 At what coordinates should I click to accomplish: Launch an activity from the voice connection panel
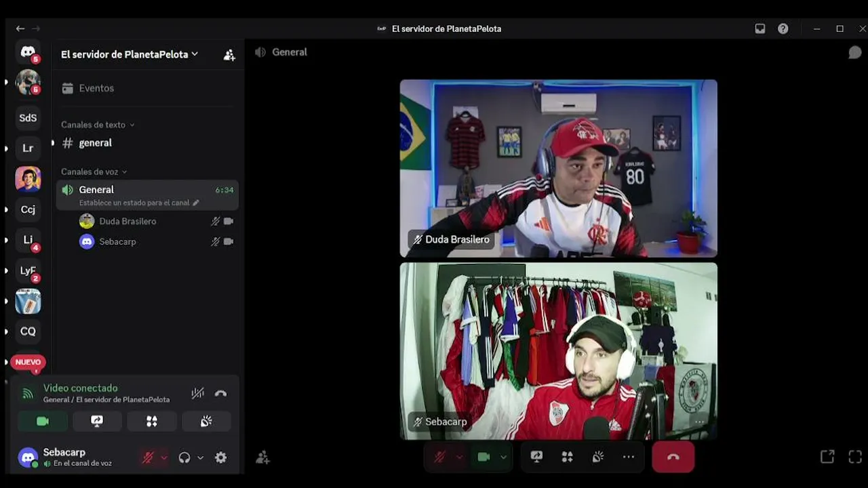pyautogui.click(x=152, y=421)
